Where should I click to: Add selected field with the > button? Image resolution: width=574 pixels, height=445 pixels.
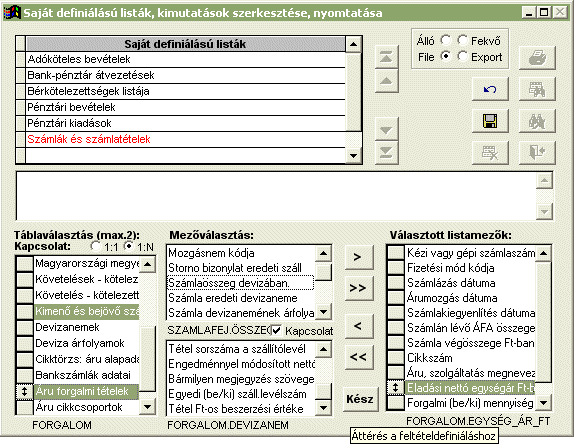click(358, 257)
